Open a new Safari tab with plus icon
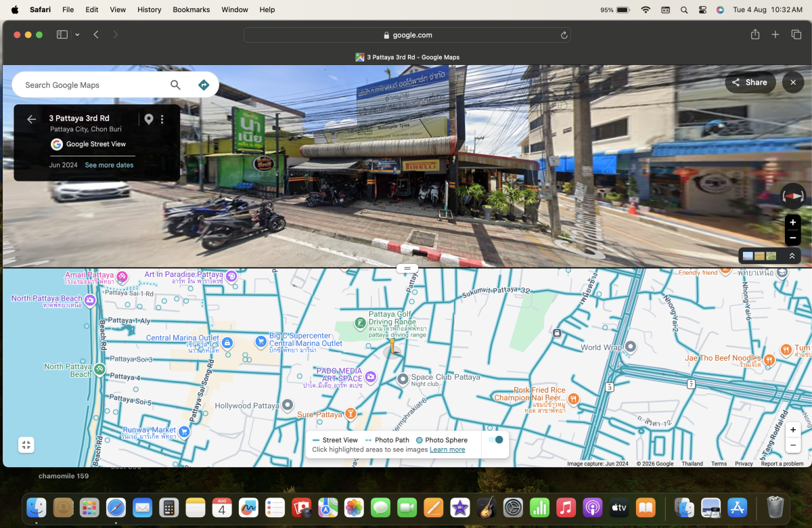The width and height of the screenshot is (812, 528). 775,35
